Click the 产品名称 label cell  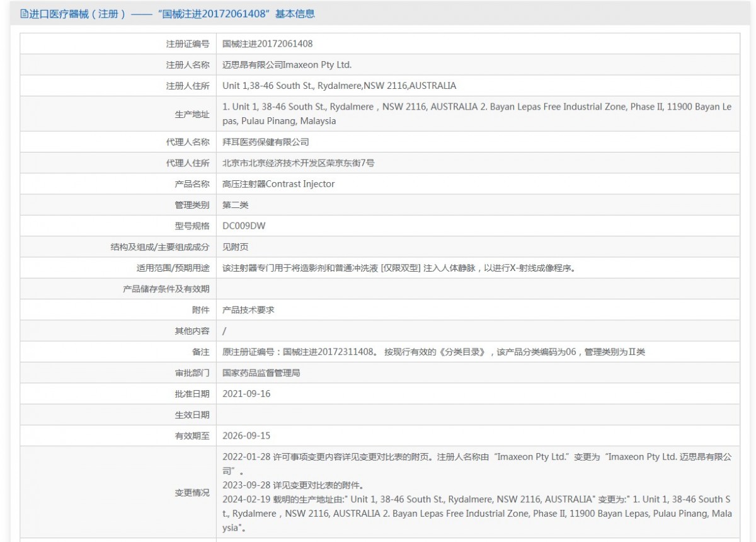coord(118,183)
